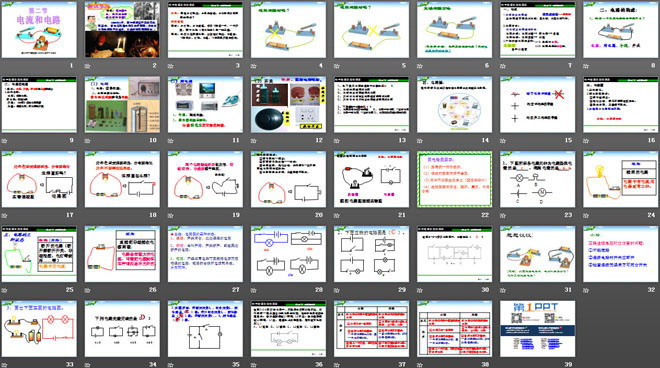660x368 pixels.
Task: Click the transition star icon under slide 16
Action: pos(586,141)
